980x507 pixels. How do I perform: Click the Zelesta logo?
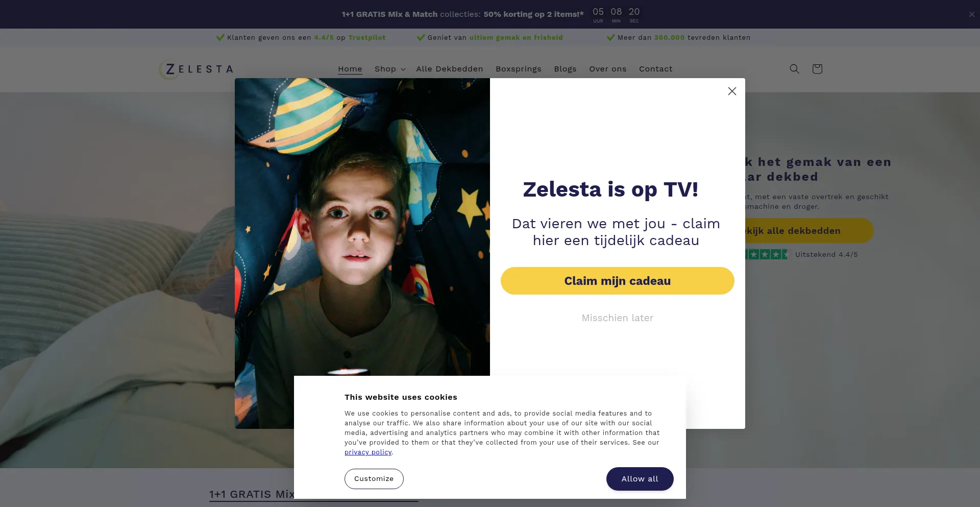pyautogui.click(x=196, y=69)
